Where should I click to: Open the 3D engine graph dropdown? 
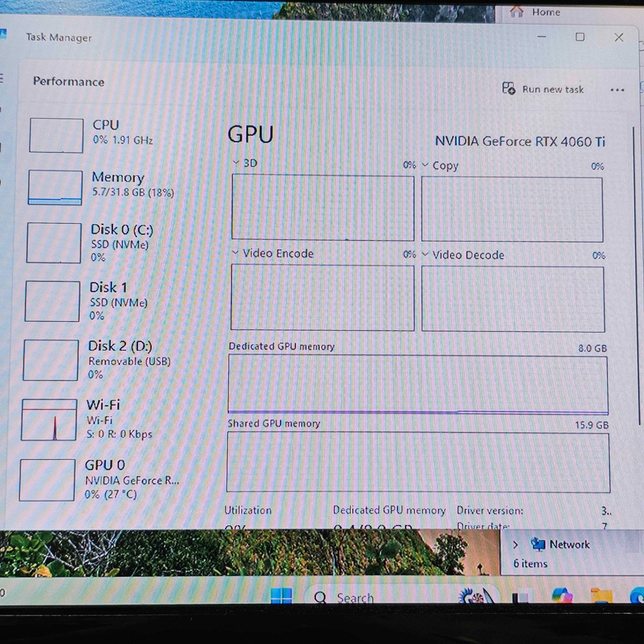[236, 163]
